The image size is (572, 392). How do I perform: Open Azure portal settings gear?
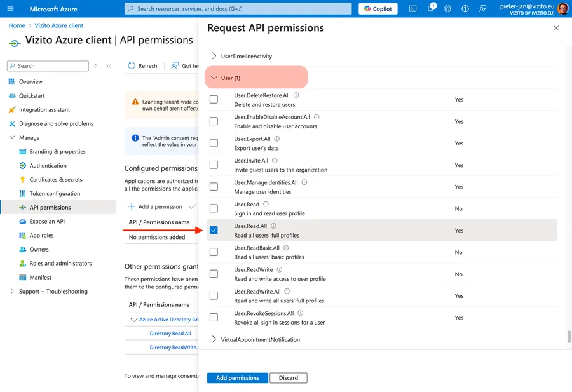point(447,8)
